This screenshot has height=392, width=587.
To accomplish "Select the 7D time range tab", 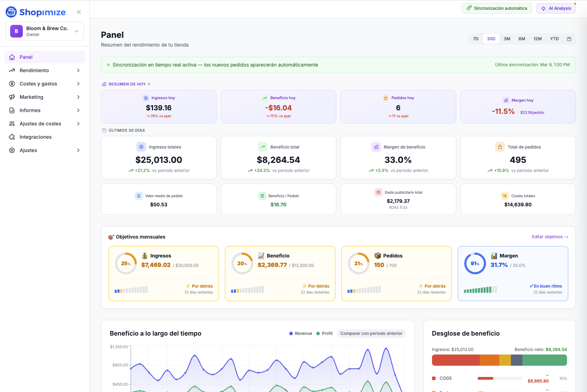I will click(x=476, y=39).
